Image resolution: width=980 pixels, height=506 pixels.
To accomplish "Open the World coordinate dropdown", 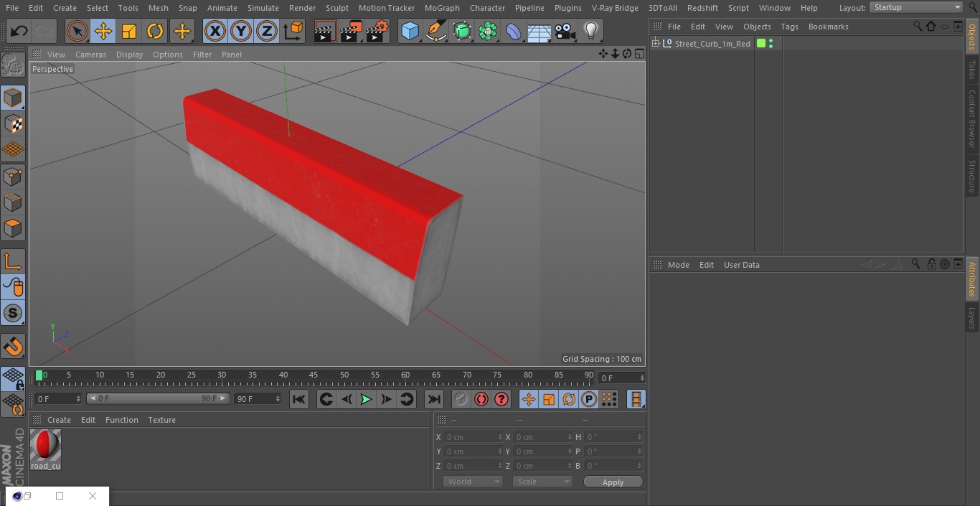I will (473, 482).
